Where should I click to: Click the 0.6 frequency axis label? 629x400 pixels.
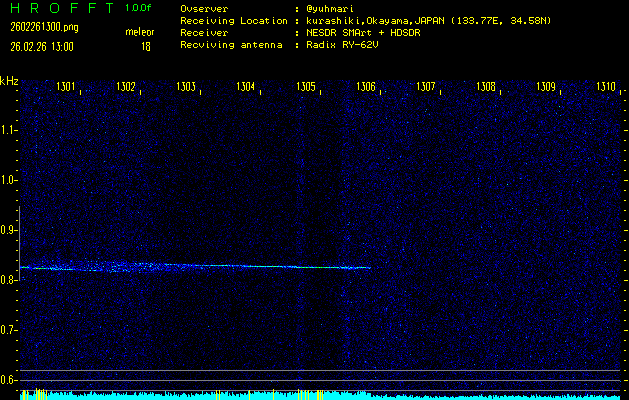click(x=7, y=380)
